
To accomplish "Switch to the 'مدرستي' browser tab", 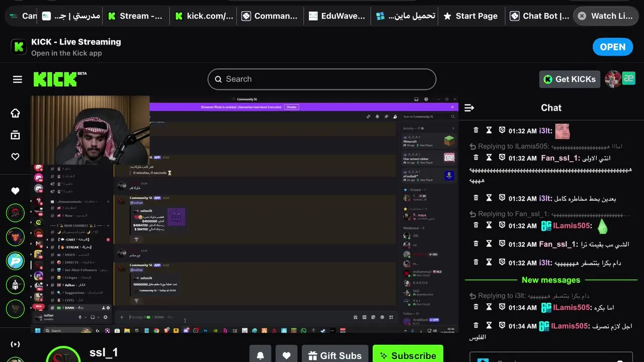I will (x=71, y=16).
